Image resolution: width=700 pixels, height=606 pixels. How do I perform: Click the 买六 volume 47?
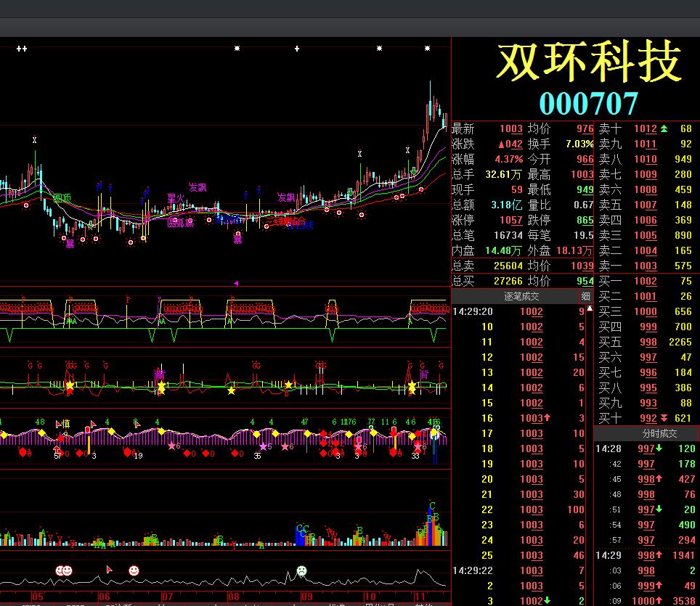[686, 357]
